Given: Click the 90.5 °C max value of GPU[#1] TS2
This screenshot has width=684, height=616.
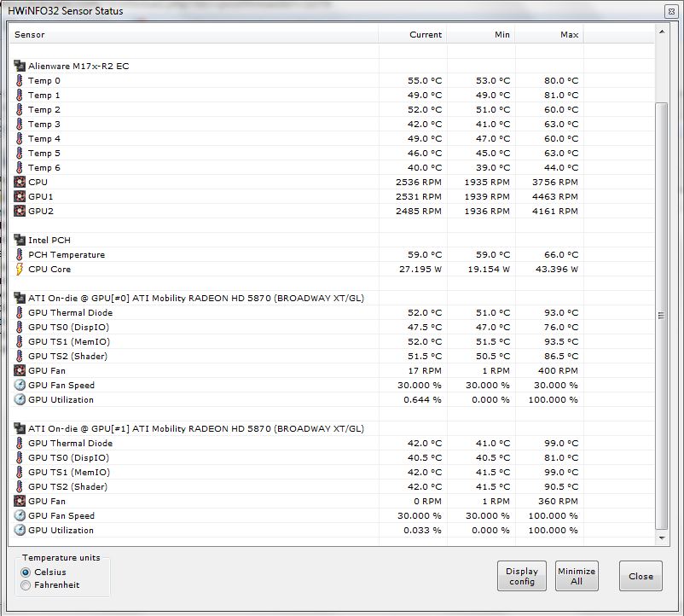Looking at the screenshot, I should coord(561,486).
